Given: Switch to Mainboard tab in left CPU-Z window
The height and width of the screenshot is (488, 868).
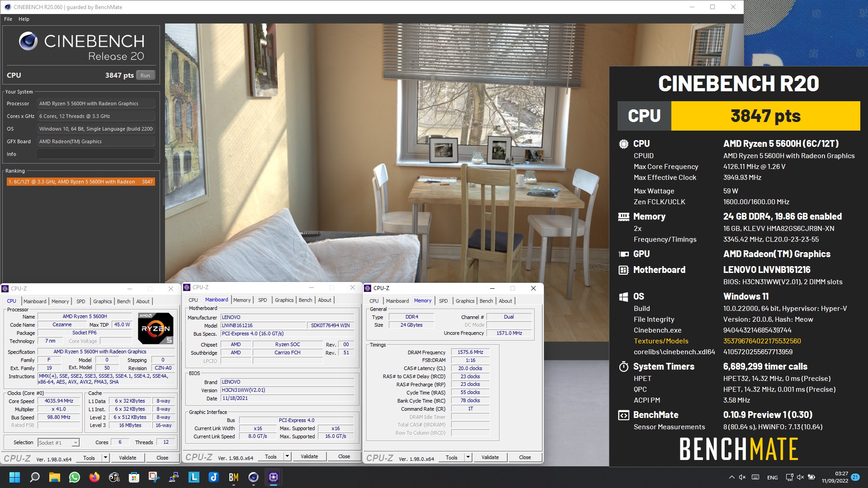Looking at the screenshot, I should tap(35, 301).
